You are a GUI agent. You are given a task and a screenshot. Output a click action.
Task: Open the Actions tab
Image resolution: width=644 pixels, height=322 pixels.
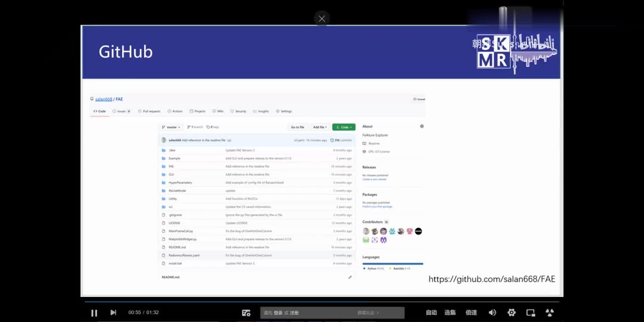(x=175, y=111)
